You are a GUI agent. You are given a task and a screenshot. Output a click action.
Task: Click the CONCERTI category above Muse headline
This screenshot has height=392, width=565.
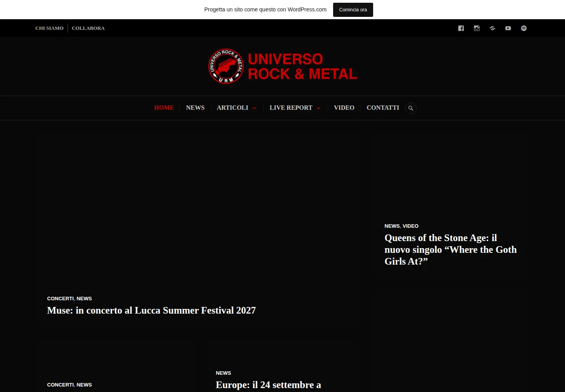click(60, 299)
